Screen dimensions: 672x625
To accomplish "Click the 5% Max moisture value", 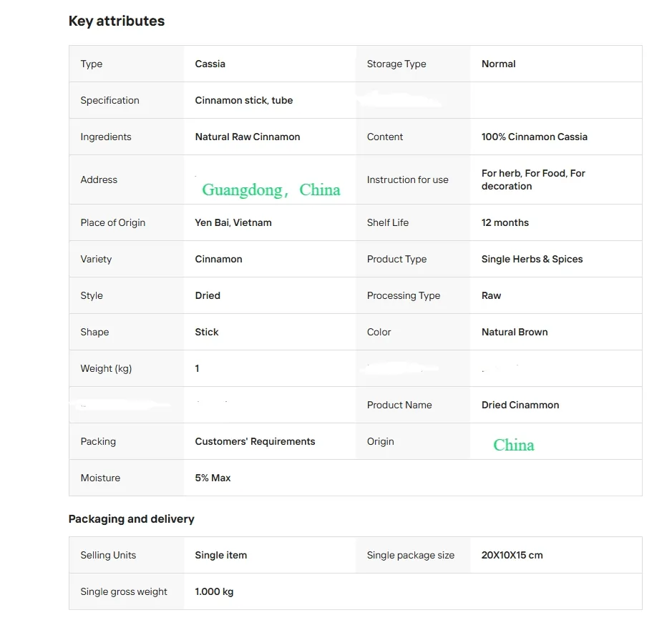I will 213,478.
